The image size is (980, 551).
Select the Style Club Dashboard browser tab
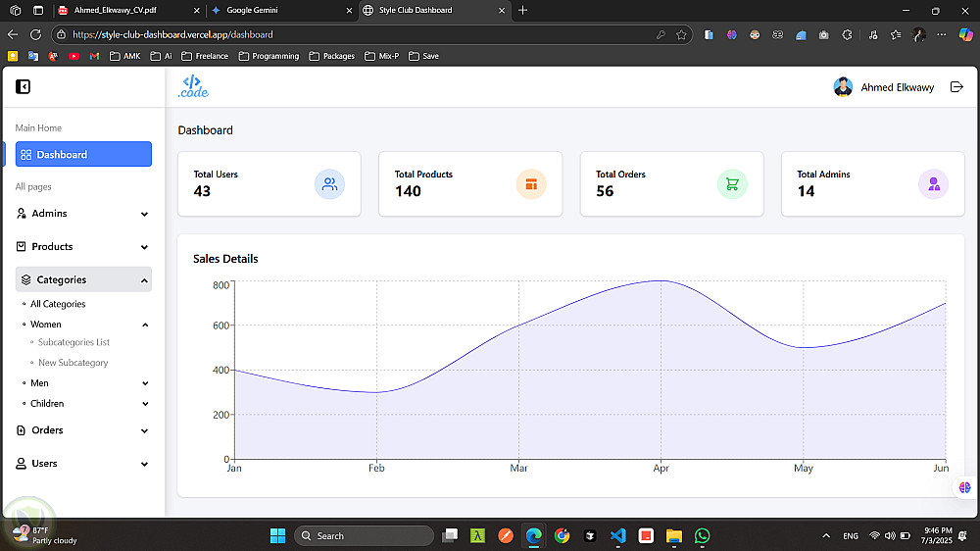434,10
